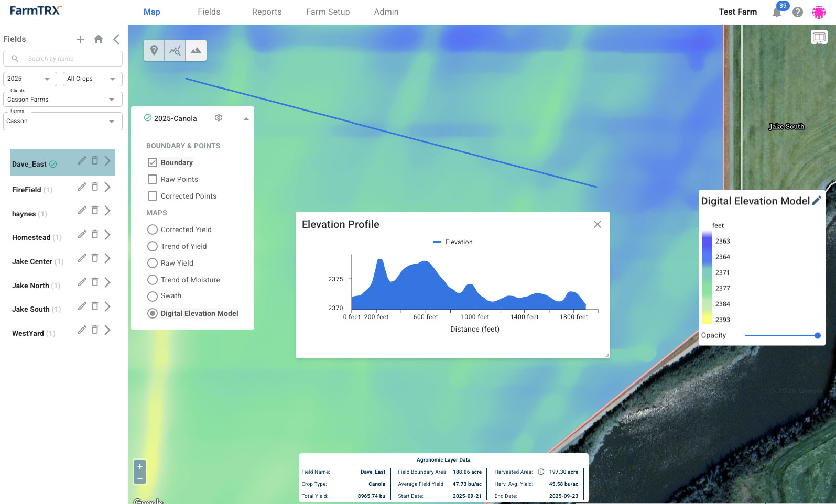Open the All Crops dropdown
Screen dimensions: 836x504
click(92, 79)
